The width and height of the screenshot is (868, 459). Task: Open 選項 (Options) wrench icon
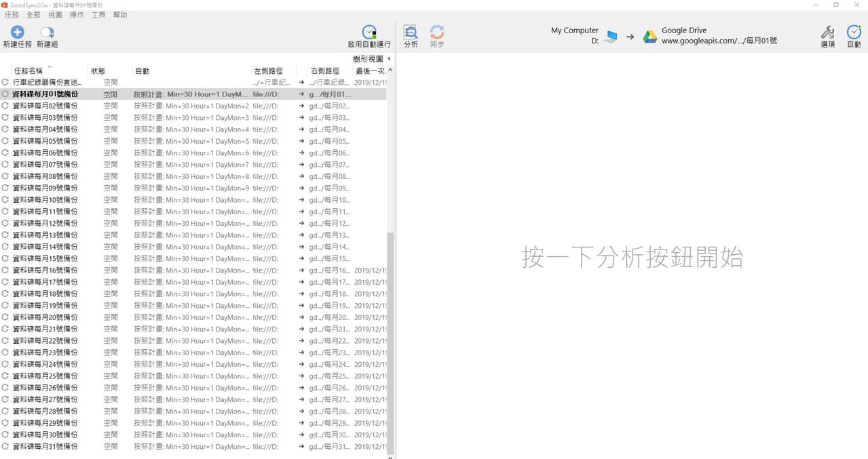point(827,33)
